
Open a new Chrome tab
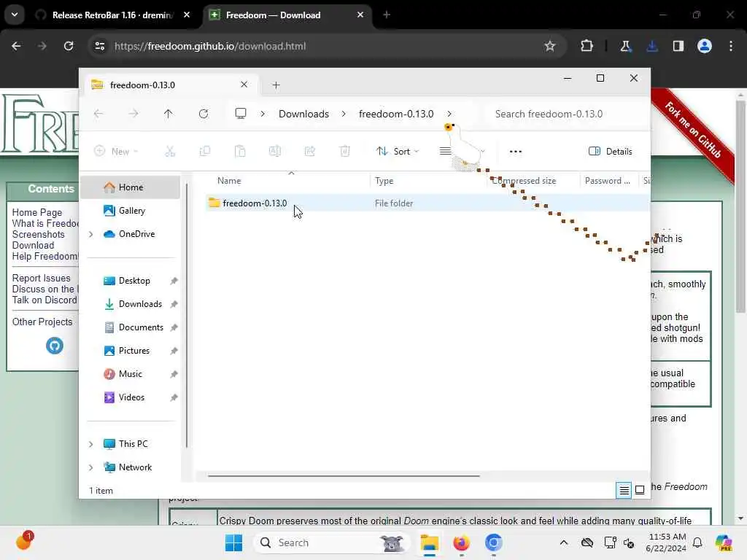[387, 15]
